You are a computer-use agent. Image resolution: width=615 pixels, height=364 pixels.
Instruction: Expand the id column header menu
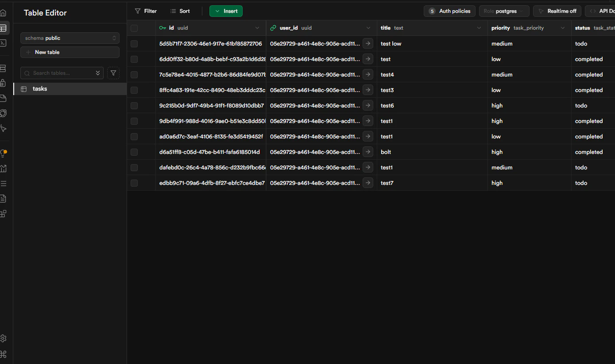(x=257, y=28)
